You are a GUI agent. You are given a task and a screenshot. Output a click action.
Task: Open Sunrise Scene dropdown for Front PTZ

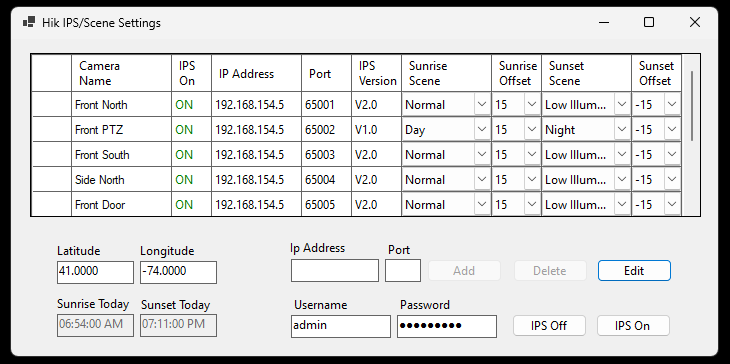[482, 129]
